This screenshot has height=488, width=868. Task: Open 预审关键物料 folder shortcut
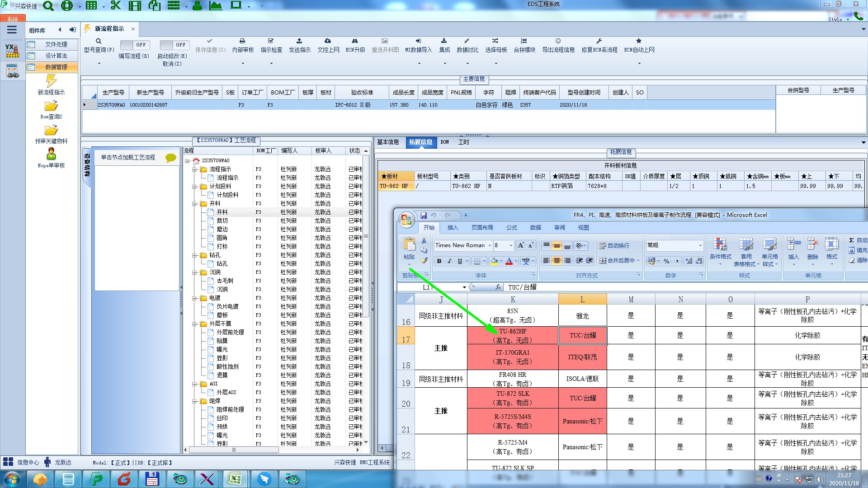click(x=51, y=134)
